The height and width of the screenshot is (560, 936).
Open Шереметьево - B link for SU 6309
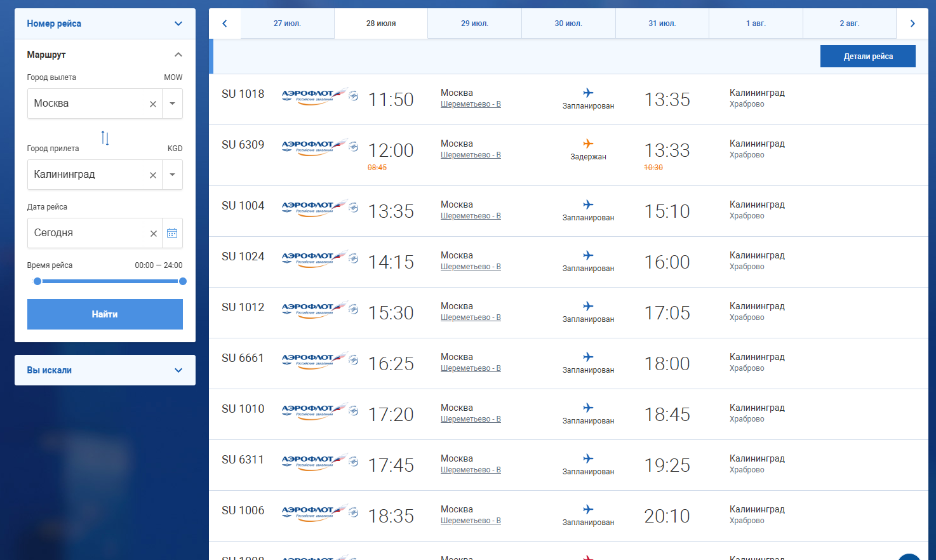tap(471, 155)
